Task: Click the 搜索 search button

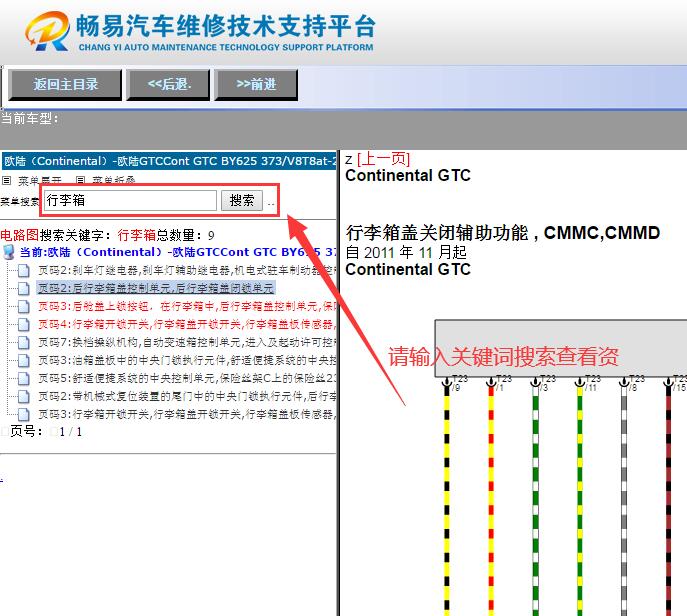Action: 242,200
